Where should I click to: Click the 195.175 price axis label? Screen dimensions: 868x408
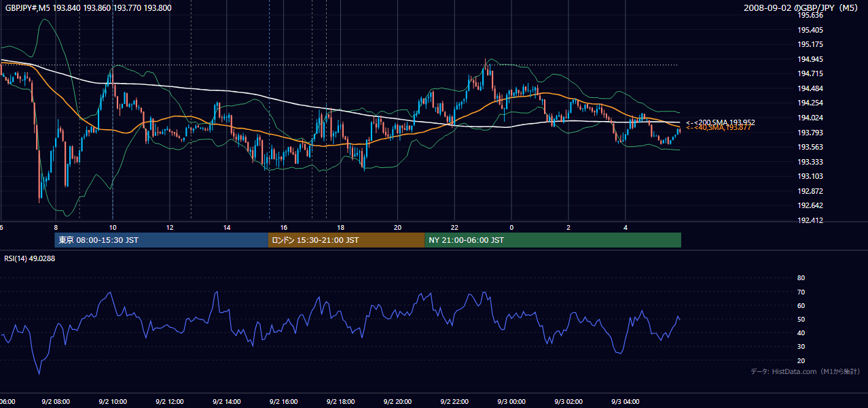pos(810,44)
